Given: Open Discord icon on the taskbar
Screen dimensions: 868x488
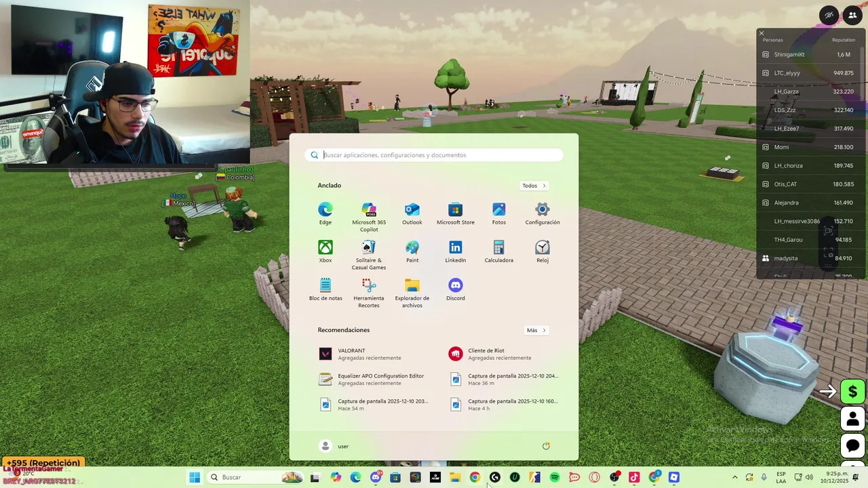Looking at the screenshot, I should pyautogui.click(x=376, y=477).
